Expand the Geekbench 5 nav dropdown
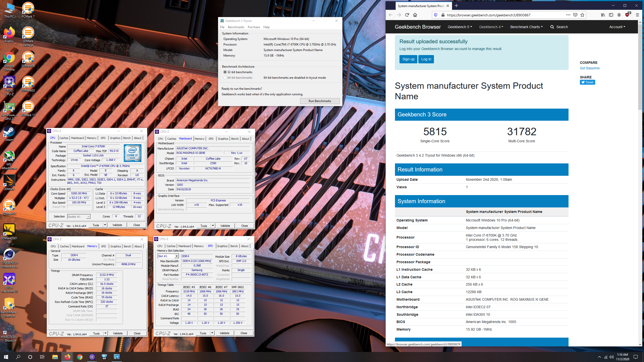This screenshot has width=644, height=362. pos(460,27)
